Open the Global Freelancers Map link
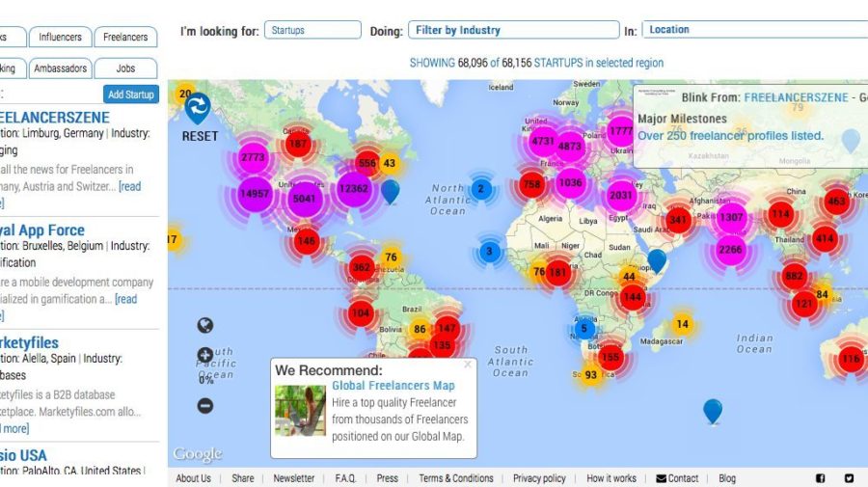The image size is (868, 487). pos(393,386)
